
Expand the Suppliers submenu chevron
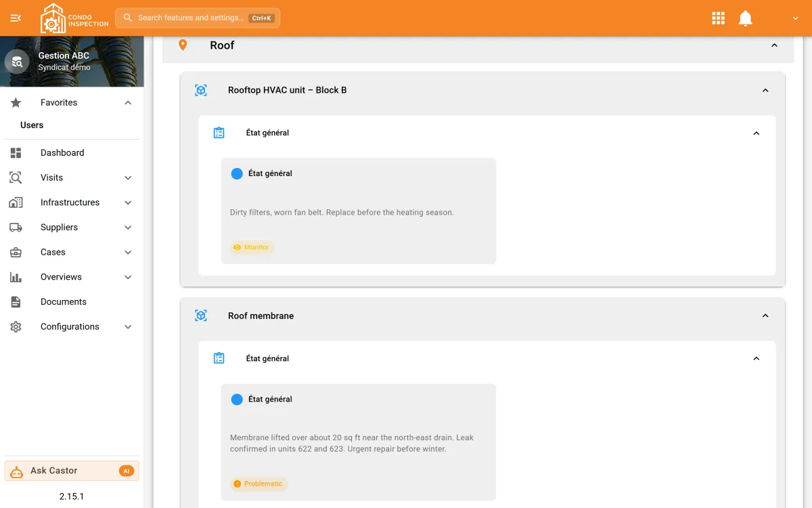(128, 227)
